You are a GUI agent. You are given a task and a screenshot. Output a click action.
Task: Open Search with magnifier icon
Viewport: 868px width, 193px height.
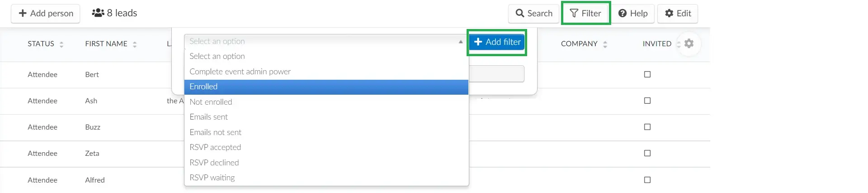coord(533,14)
